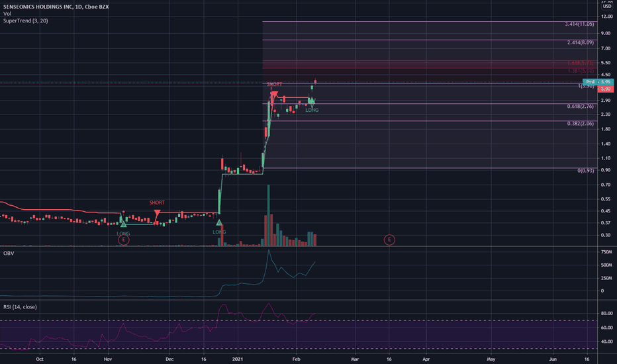Screen dimensions: 617x364
Task: Click the 40.00 RSI axis value
Action: tap(607, 341)
